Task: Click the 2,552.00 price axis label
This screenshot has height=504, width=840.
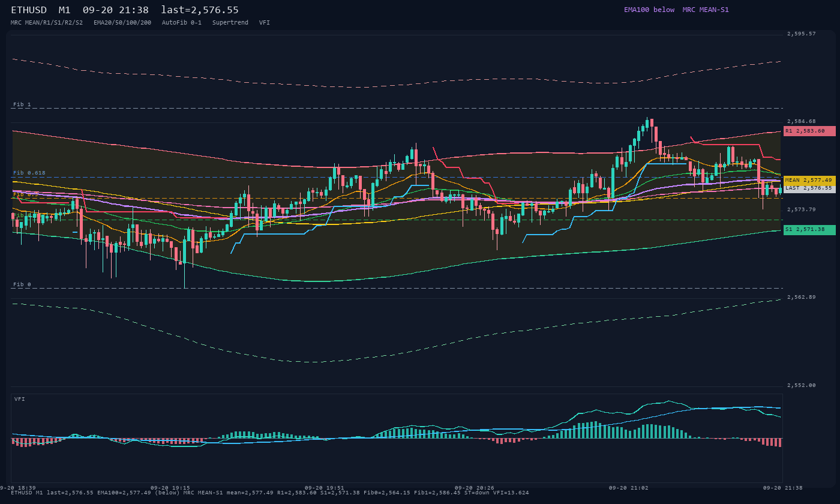Action: 802,385
